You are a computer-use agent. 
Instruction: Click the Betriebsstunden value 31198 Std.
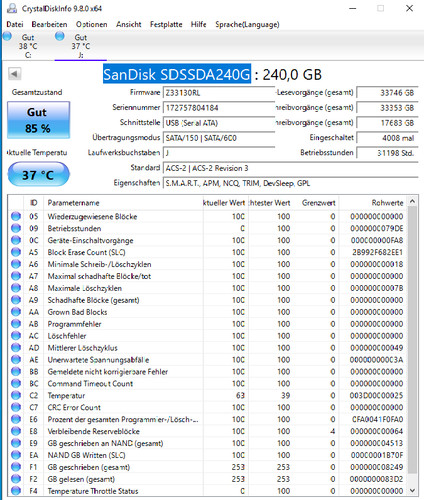point(387,153)
